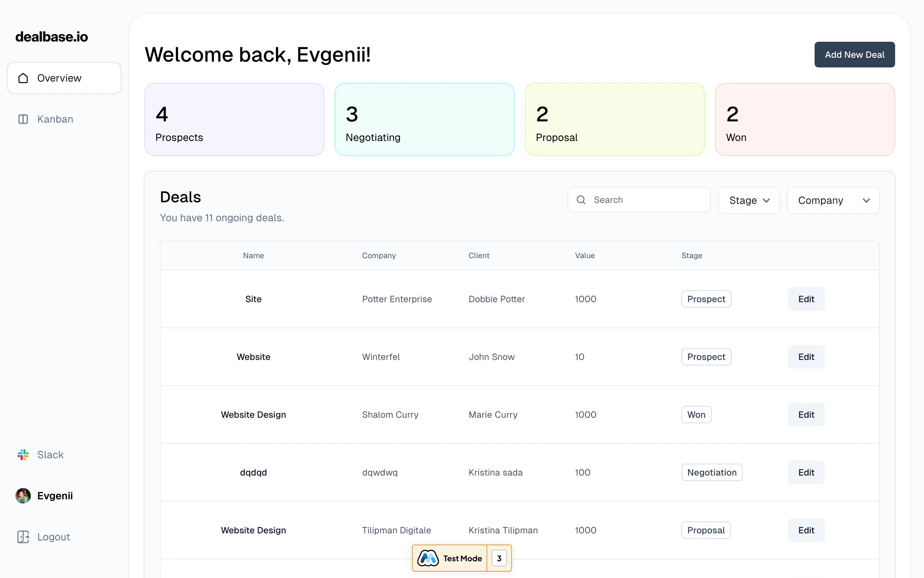The image size is (924, 578).
Task: Click the Winterfel company cell
Action: click(x=381, y=357)
